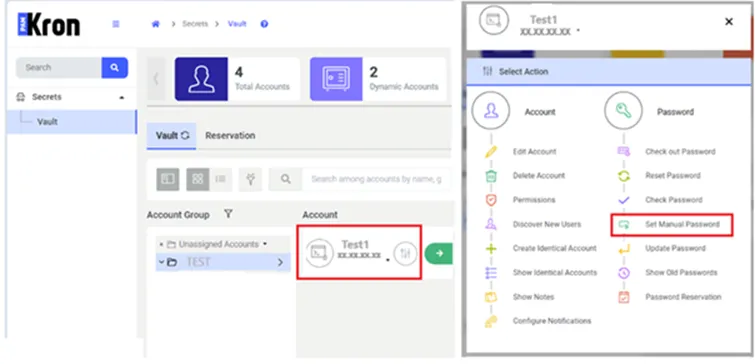
Task: Click the Kron logo
Action: (49, 25)
